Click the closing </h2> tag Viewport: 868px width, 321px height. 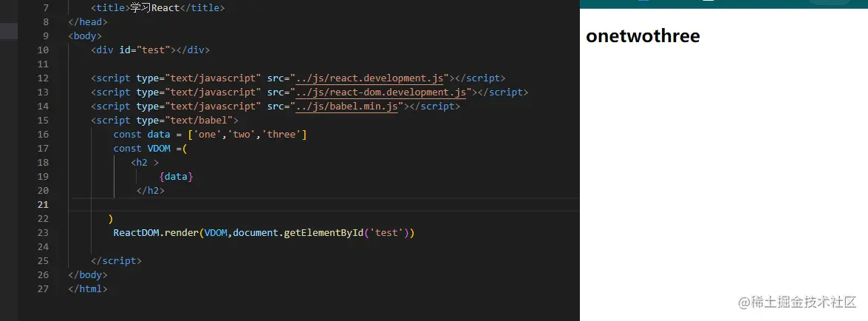(151, 191)
